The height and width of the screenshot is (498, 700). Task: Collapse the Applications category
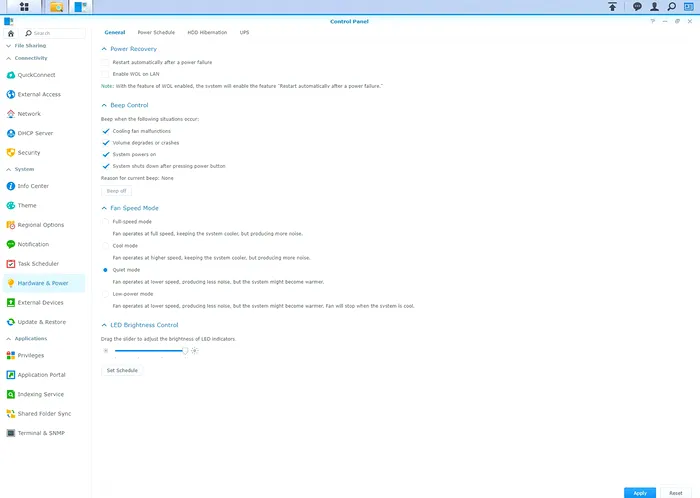8,339
